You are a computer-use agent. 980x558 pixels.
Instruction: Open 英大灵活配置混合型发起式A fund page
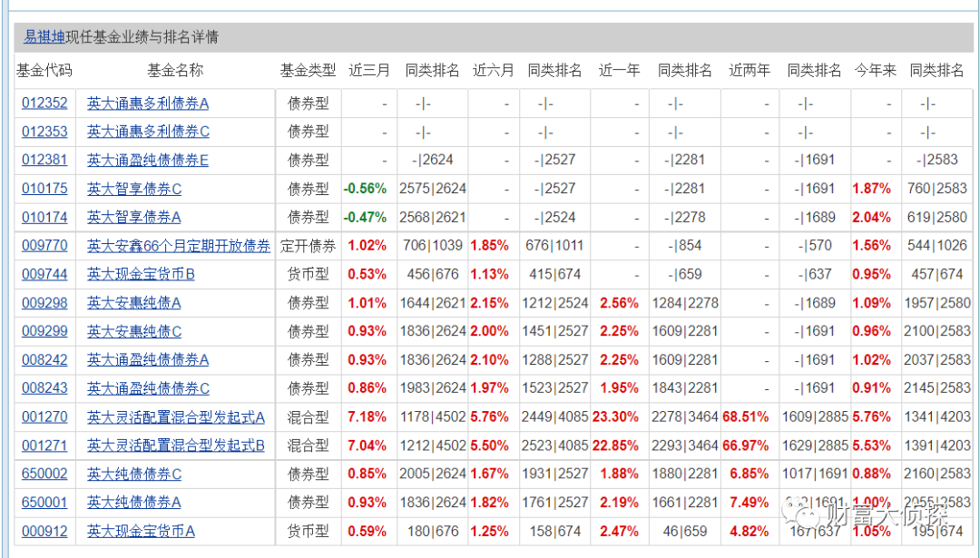(x=176, y=416)
